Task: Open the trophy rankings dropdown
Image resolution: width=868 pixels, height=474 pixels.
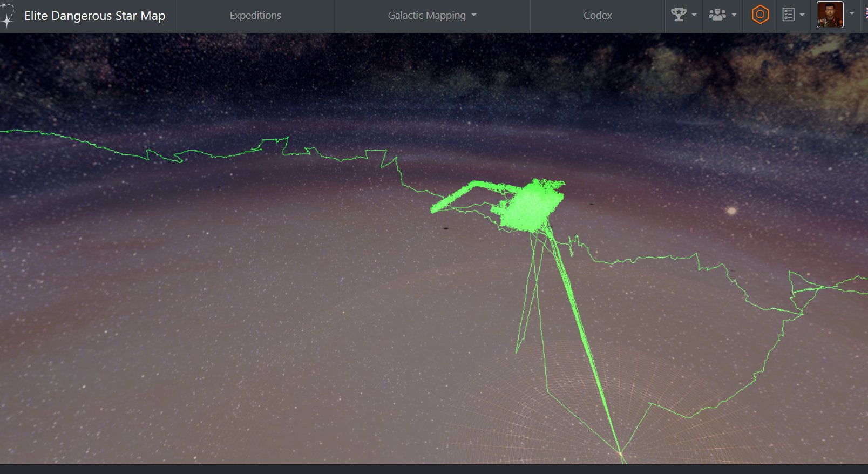Action: click(684, 15)
